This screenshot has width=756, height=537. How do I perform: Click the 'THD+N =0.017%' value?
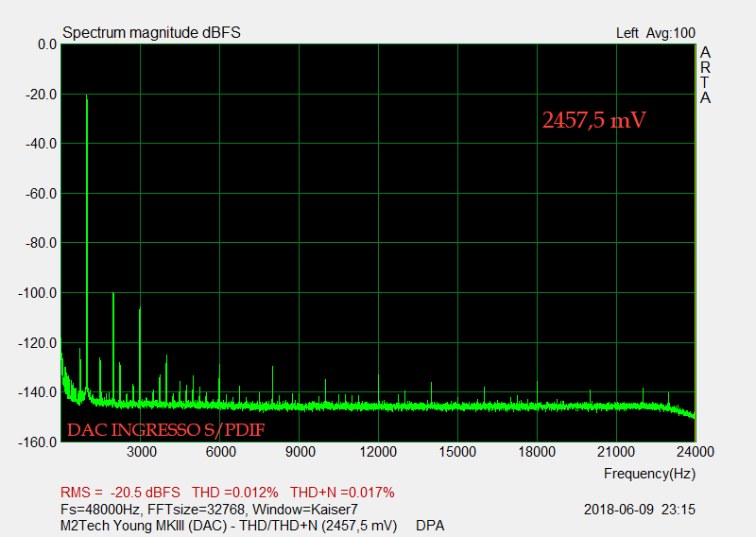click(x=342, y=493)
